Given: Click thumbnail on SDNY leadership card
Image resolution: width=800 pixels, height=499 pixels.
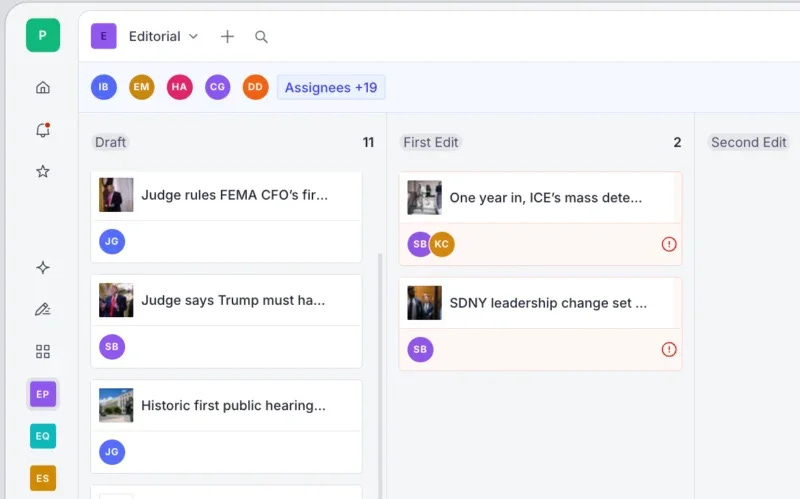Looking at the screenshot, I should click(424, 303).
